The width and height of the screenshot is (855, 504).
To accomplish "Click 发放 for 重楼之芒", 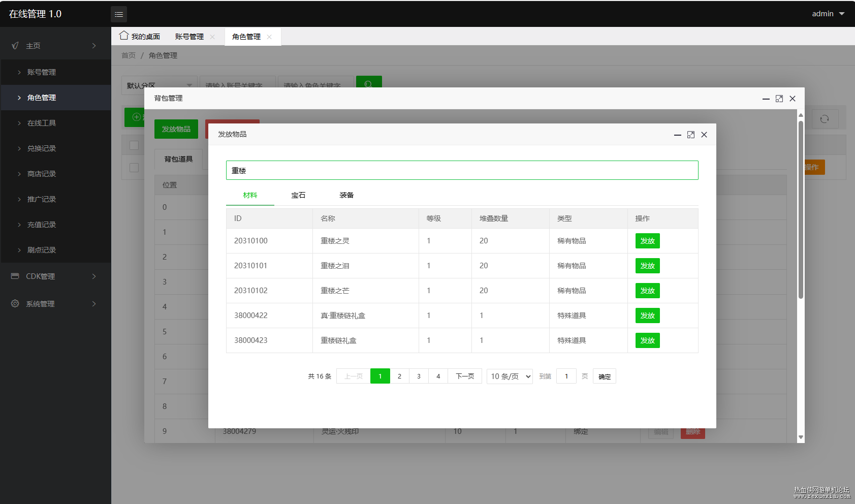I will point(648,291).
